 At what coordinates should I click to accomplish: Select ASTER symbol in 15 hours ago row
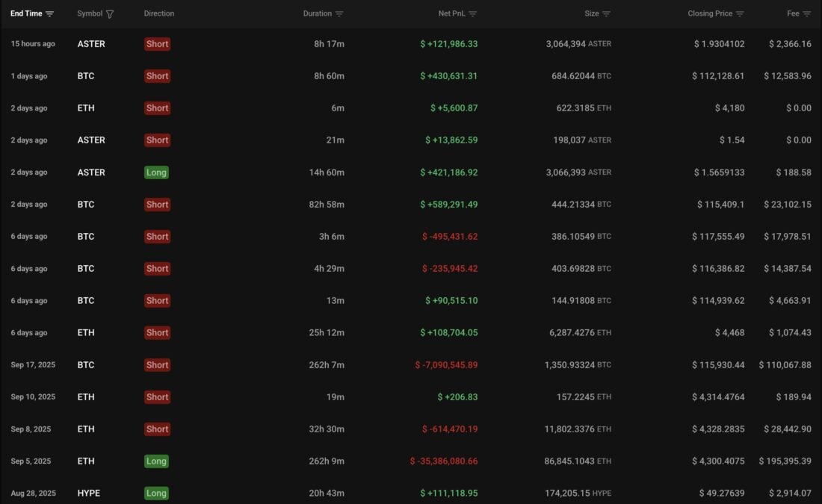click(x=91, y=44)
